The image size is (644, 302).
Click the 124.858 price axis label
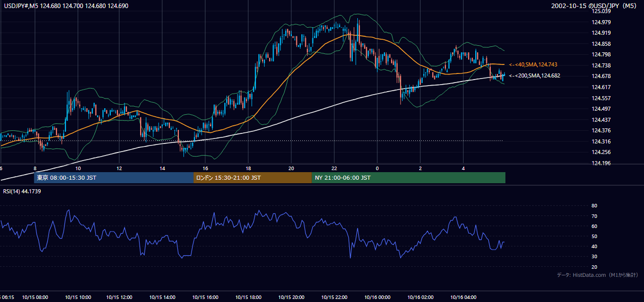pos(602,44)
